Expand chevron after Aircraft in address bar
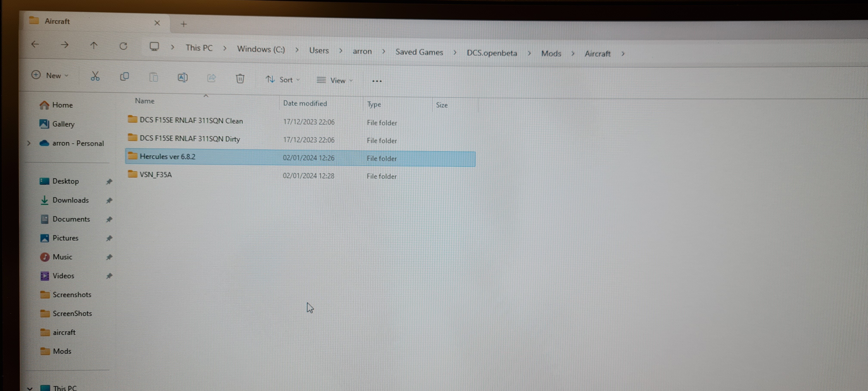Screen dimensions: 868x391 (x=623, y=54)
